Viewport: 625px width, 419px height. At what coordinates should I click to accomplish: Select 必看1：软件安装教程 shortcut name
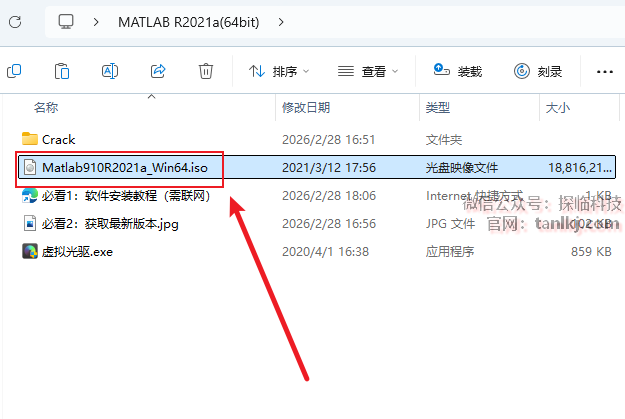click(x=126, y=196)
